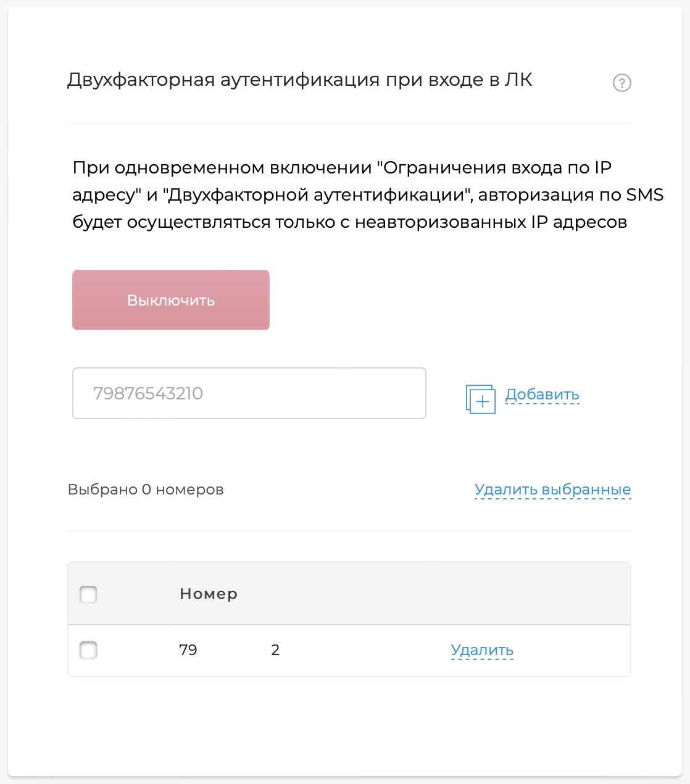
Task: Click the text "авторизация по SMS"
Action: click(x=571, y=195)
